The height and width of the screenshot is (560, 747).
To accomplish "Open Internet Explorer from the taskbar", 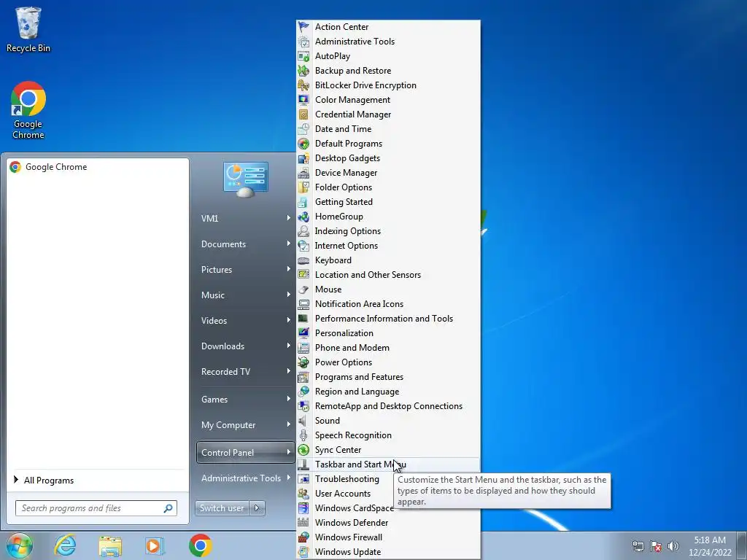I will [65, 545].
